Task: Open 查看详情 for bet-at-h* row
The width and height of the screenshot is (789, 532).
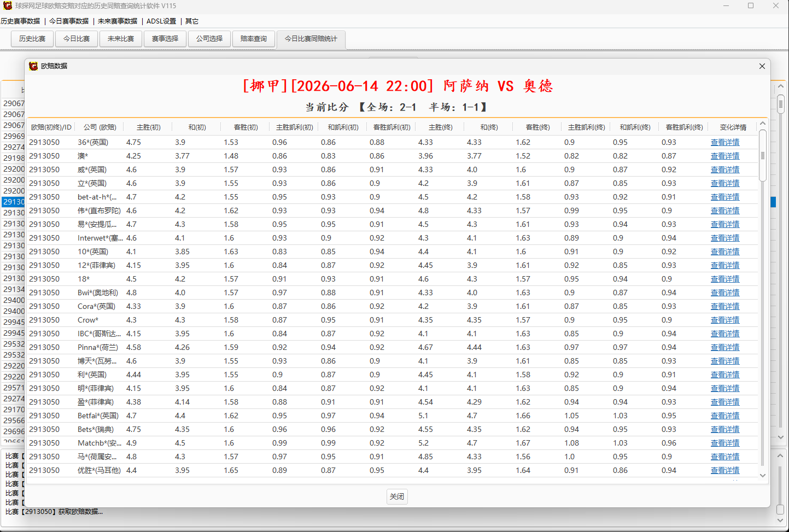Action: point(725,197)
